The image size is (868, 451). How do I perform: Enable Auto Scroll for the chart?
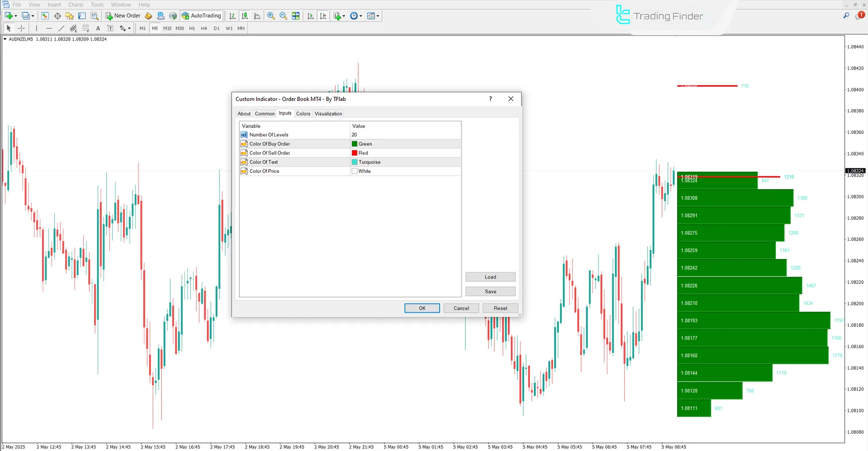click(x=311, y=16)
